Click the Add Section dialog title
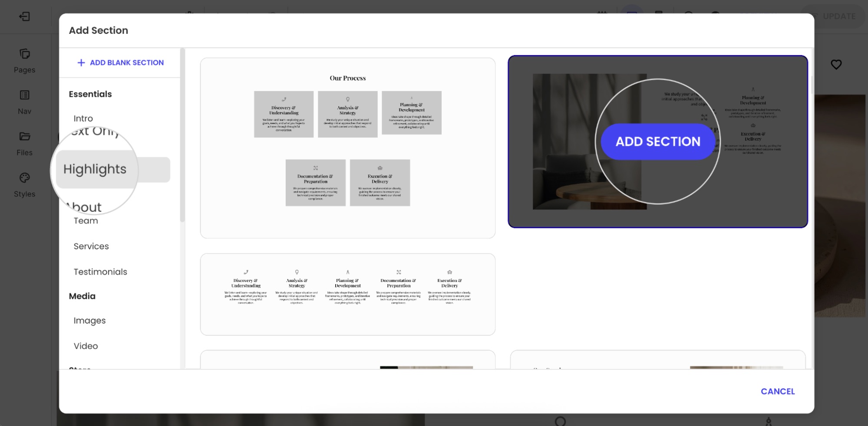 click(x=99, y=30)
